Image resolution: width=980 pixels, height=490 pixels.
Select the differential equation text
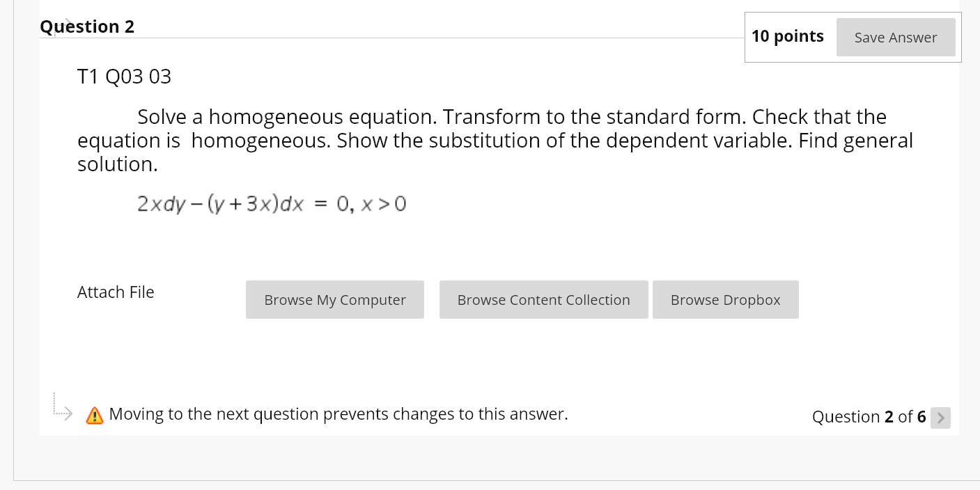tap(270, 203)
